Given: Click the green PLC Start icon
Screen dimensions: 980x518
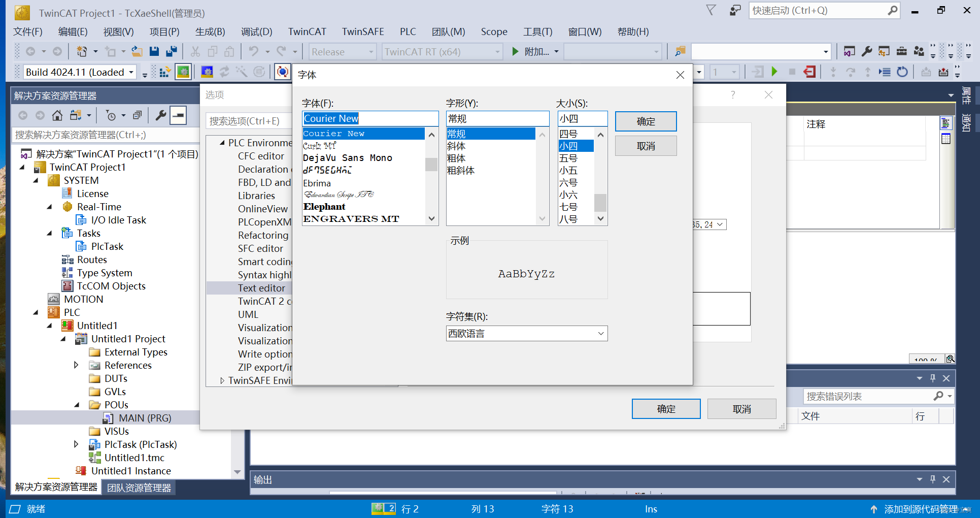Looking at the screenshot, I should (774, 72).
